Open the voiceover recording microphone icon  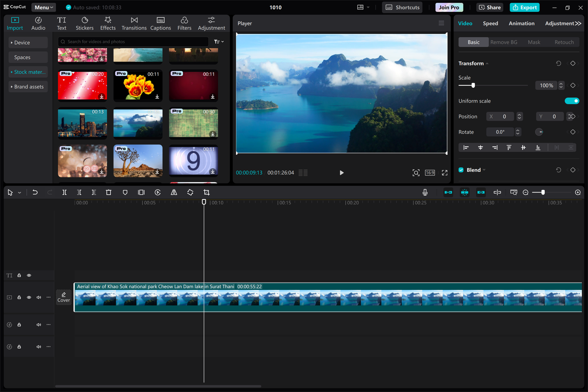425,192
